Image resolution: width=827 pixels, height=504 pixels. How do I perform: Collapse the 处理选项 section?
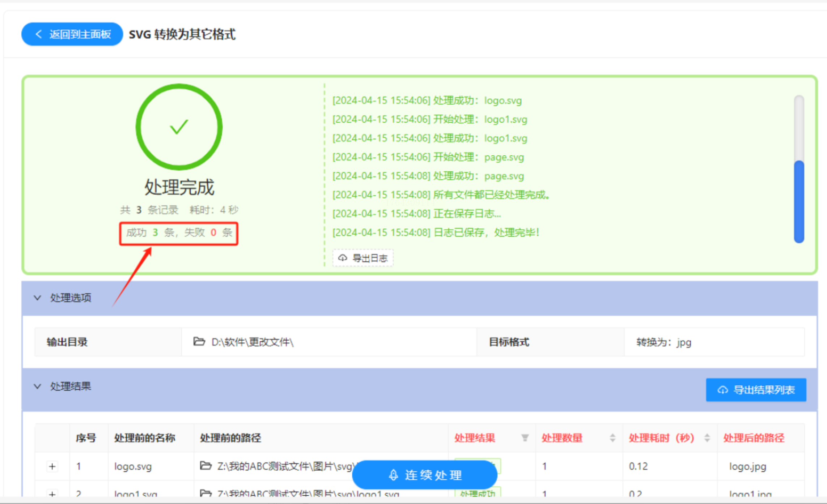click(37, 298)
